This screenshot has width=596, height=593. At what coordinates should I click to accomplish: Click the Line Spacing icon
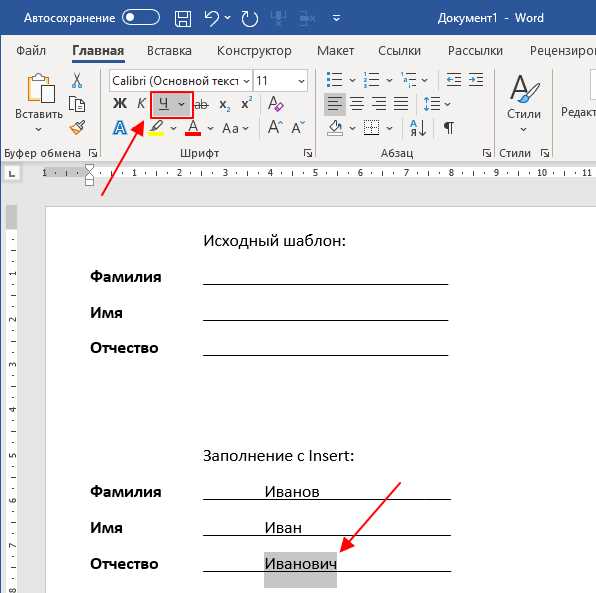[432, 104]
